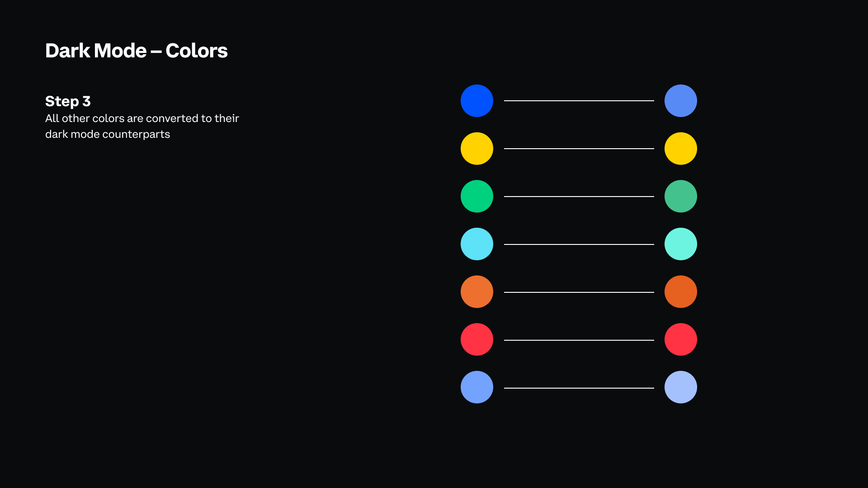Choose the red swatch in the right column
This screenshot has height=488, width=868.
680,339
